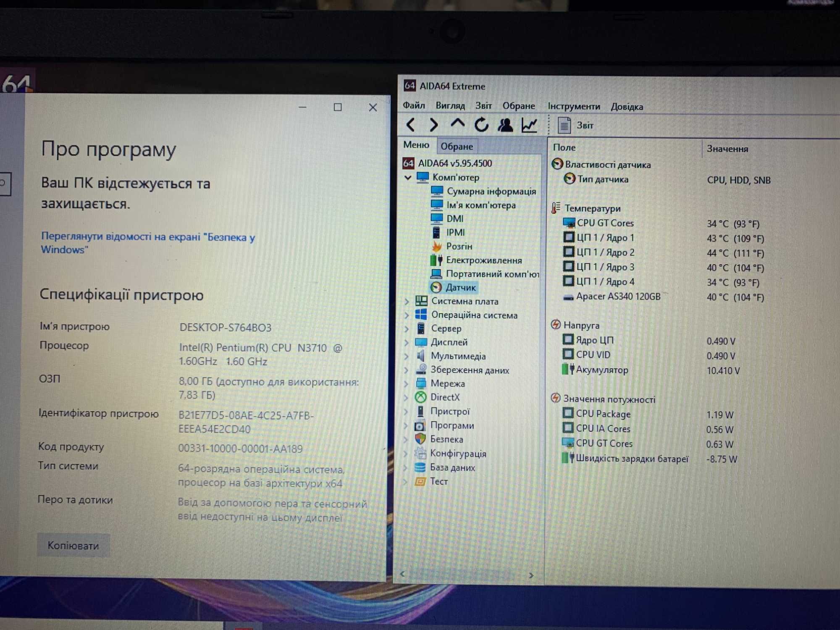Select Ім'я комп'ютера tree item
The height and width of the screenshot is (630, 840).
click(x=473, y=205)
